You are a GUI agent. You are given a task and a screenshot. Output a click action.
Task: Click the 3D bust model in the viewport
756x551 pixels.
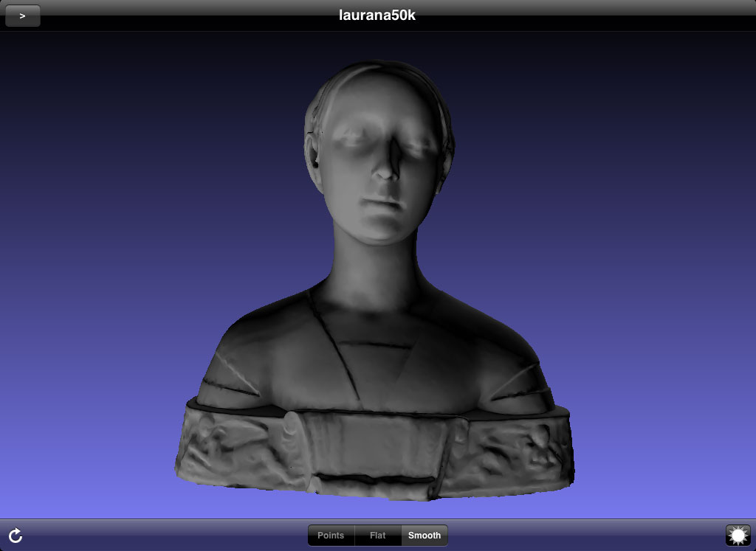374,281
